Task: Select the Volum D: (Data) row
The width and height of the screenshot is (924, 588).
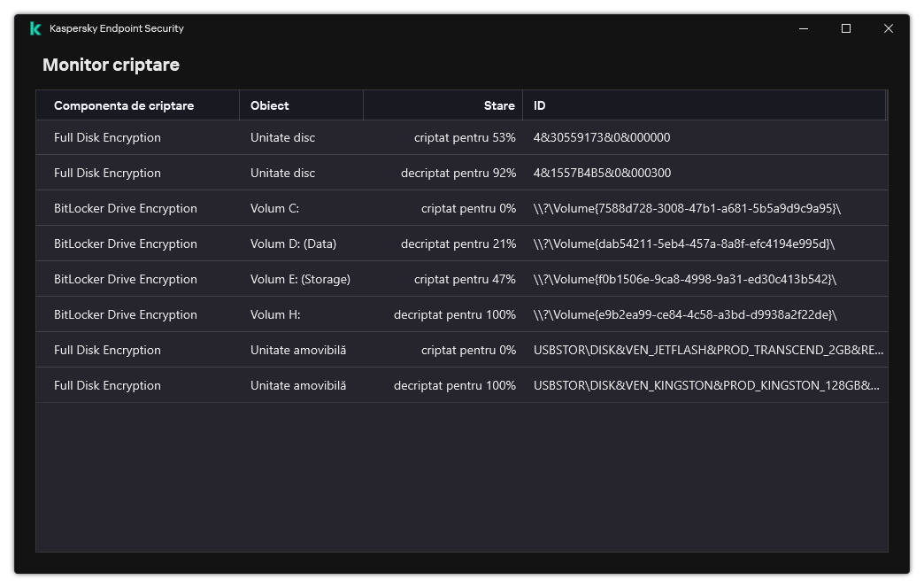Action: point(293,244)
